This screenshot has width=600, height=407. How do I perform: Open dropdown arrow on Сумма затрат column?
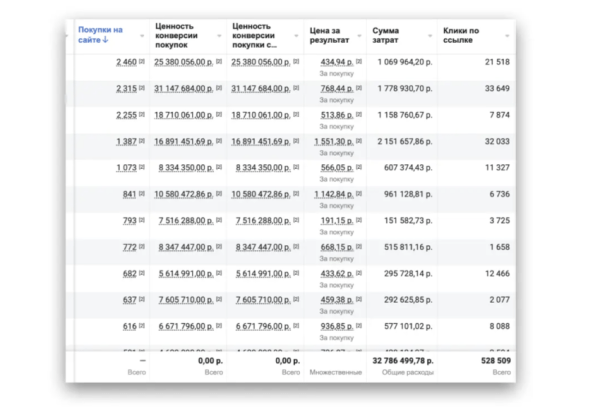point(430,36)
